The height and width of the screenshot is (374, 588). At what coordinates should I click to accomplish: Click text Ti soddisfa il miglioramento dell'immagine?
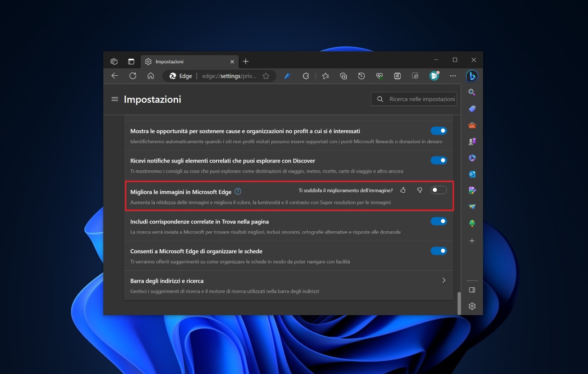[345, 190]
